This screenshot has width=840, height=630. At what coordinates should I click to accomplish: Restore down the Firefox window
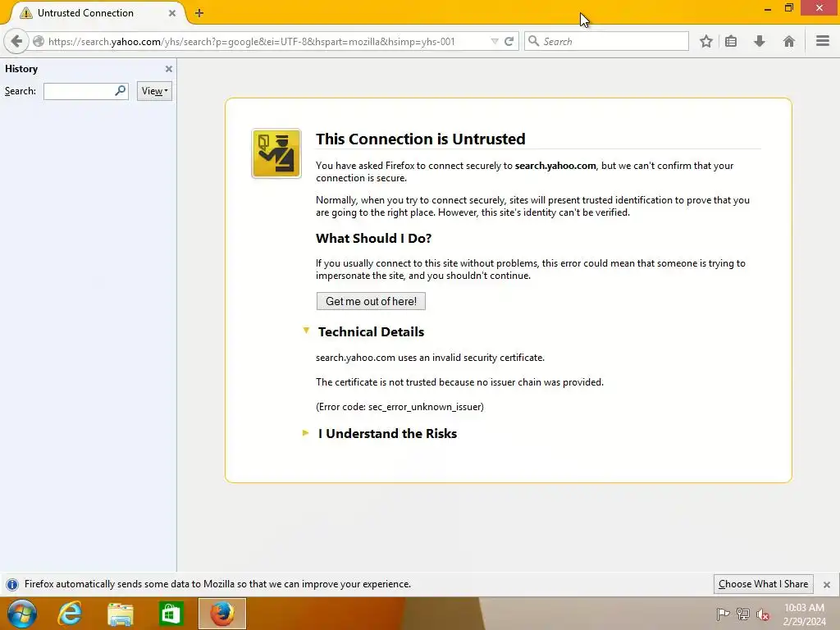(788, 7)
